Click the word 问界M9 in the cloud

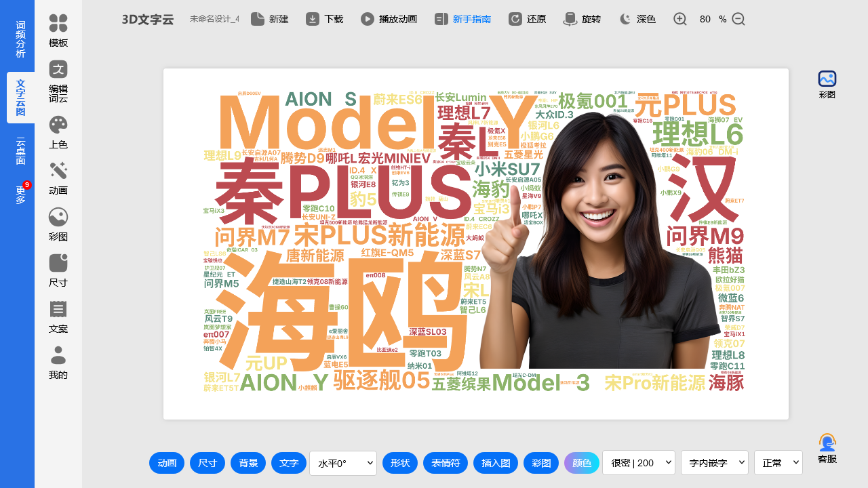click(x=705, y=237)
